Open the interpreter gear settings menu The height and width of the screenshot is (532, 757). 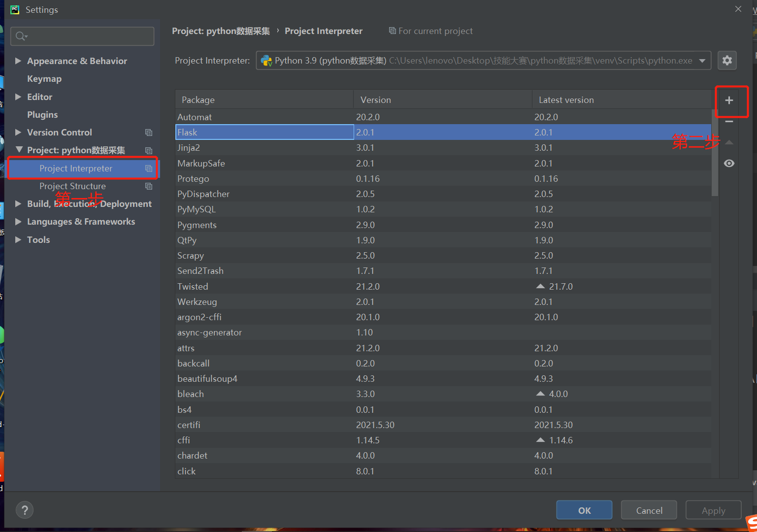coord(727,61)
